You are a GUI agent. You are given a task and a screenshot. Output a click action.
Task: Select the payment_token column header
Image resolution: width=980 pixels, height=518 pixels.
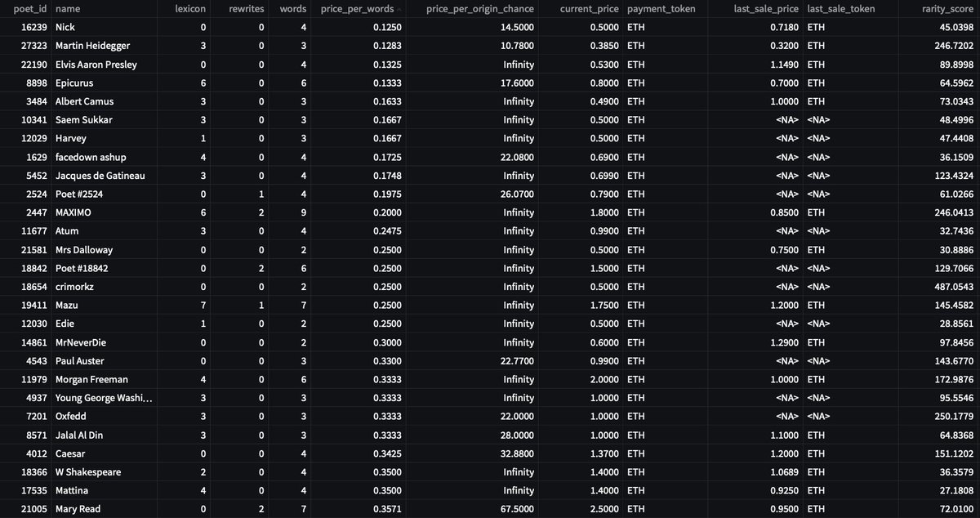tap(663, 9)
